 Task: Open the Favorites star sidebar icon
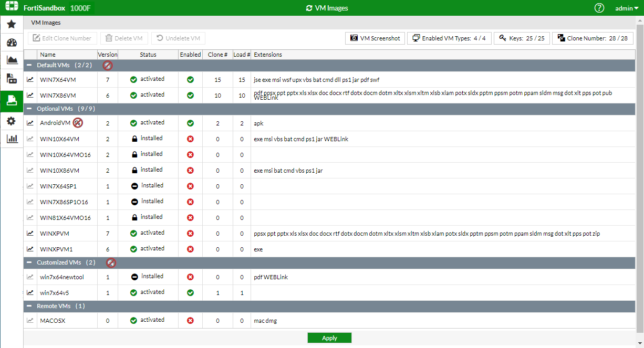click(x=12, y=25)
